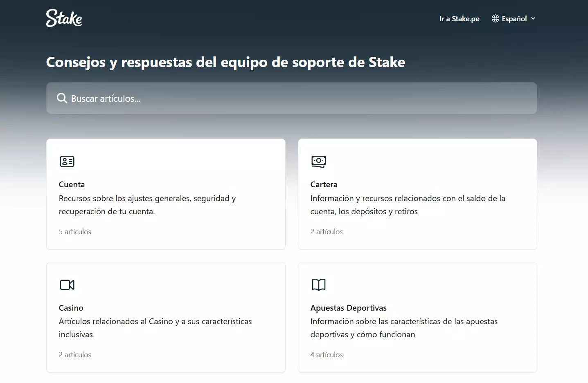Image resolution: width=588 pixels, height=383 pixels.
Task: Click '2 artículos' under Cartera
Action: [x=327, y=232]
